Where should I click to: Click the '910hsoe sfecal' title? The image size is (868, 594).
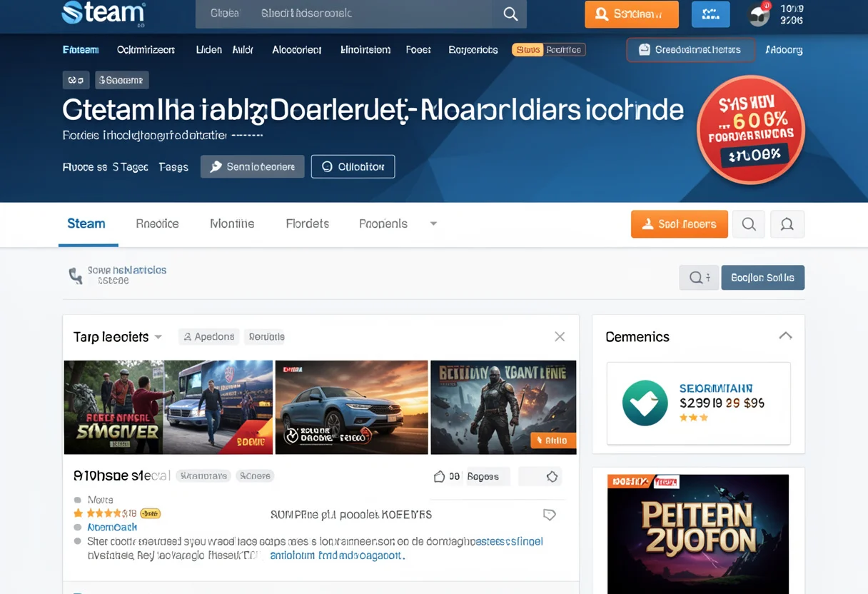121,475
